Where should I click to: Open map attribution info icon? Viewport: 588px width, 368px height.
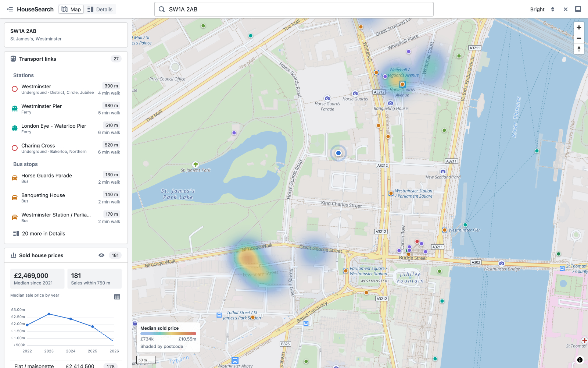(x=580, y=360)
